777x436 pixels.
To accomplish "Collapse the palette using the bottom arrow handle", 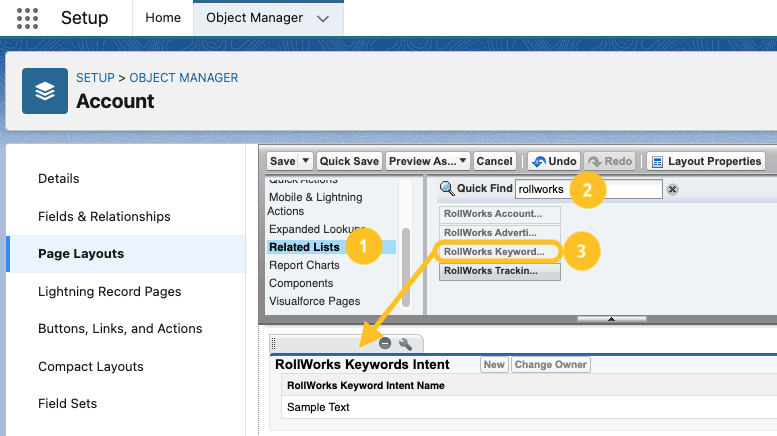I will [611, 319].
